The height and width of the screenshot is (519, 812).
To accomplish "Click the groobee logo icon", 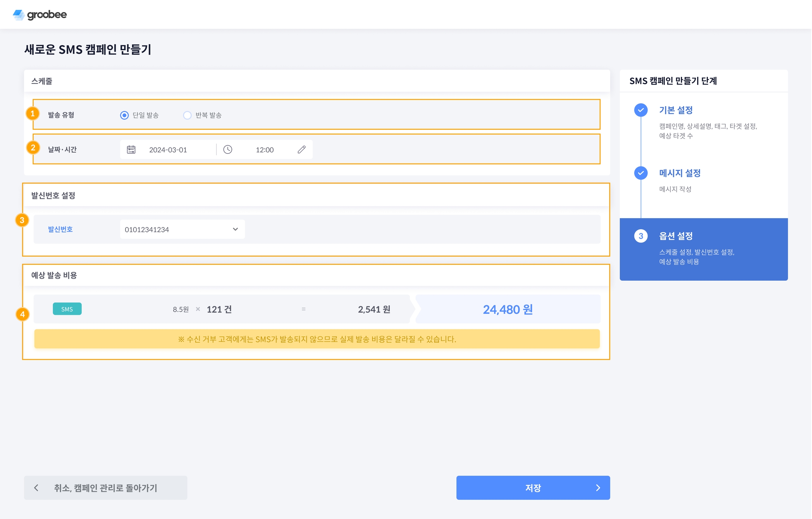I will [x=18, y=15].
